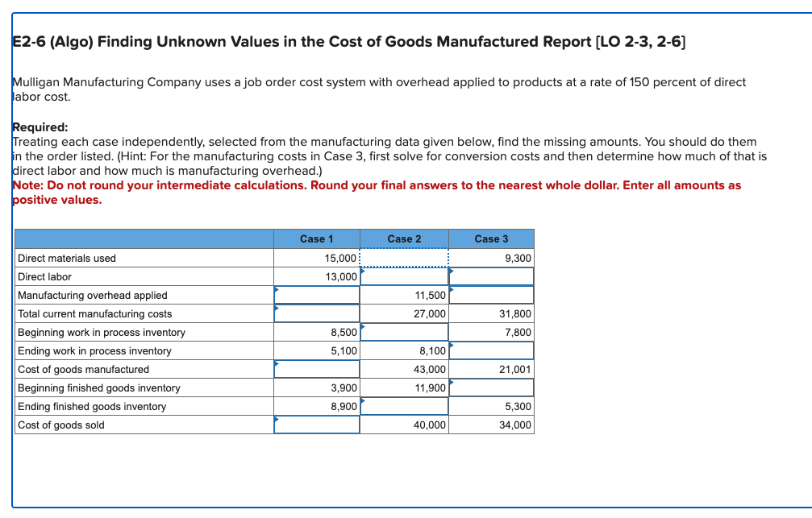
Task: Click Case 1 value 5,100
Action: coord(344,351)
